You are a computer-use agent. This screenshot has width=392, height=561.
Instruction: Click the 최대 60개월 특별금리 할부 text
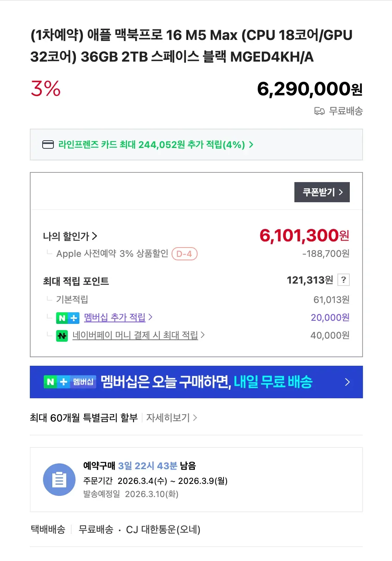[x=84, y=418]
